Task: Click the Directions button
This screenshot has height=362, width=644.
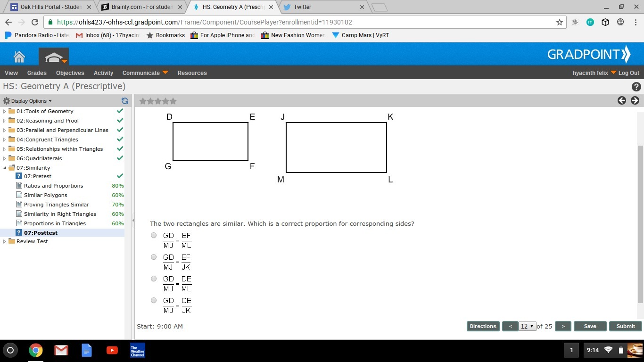Action: click(x=483, y=326)
